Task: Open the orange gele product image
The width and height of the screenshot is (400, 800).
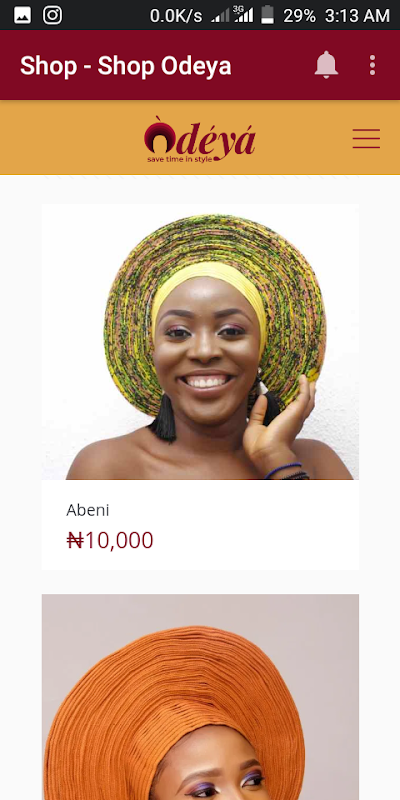Action: 200,697
